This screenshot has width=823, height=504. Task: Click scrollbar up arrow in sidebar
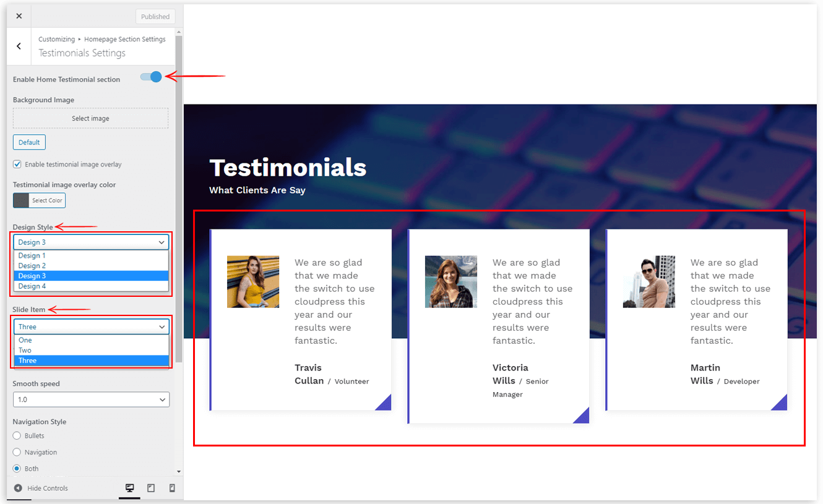(179, 31)
